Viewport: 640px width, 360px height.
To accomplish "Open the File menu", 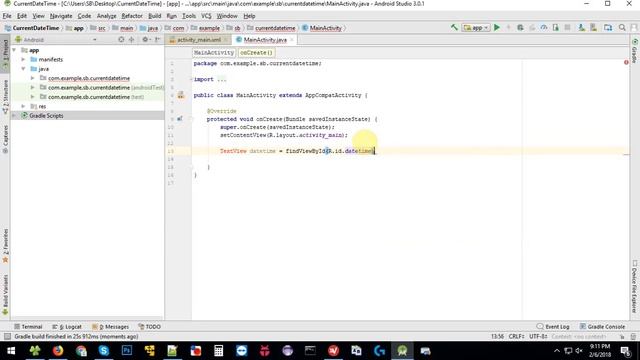I will point(7,16).
